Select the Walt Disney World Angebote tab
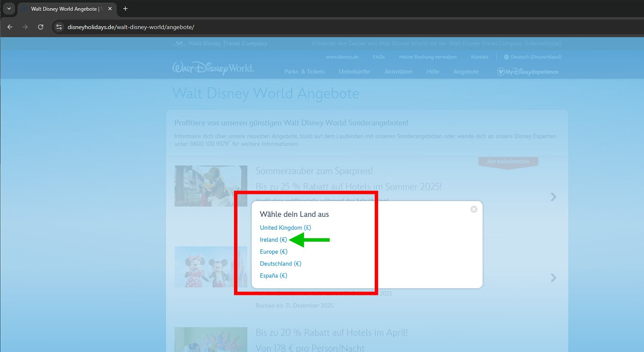Viewport: 644px width, 352px height. 67,9
